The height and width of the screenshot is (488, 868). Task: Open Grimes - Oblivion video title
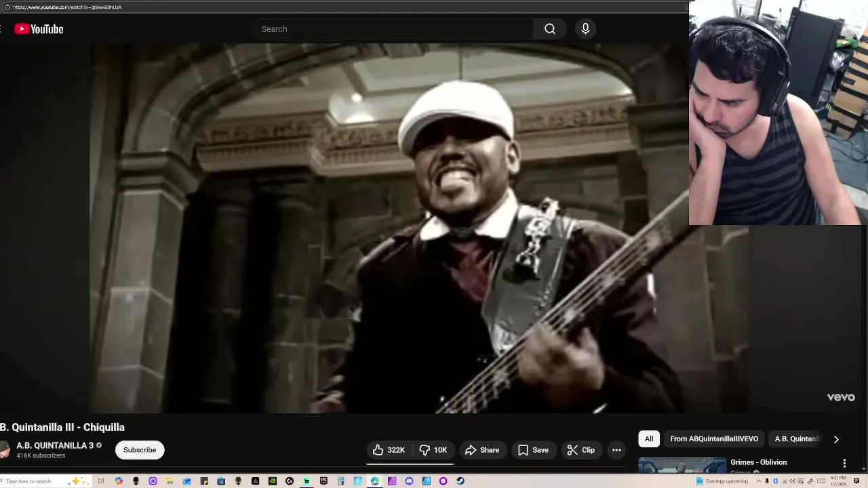point(758,462)
